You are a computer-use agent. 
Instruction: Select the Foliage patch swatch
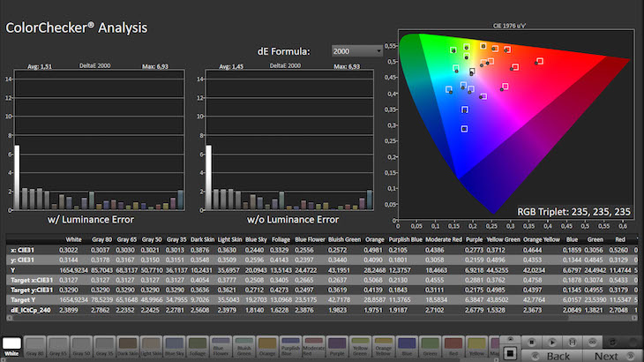(x=198, y=346)
